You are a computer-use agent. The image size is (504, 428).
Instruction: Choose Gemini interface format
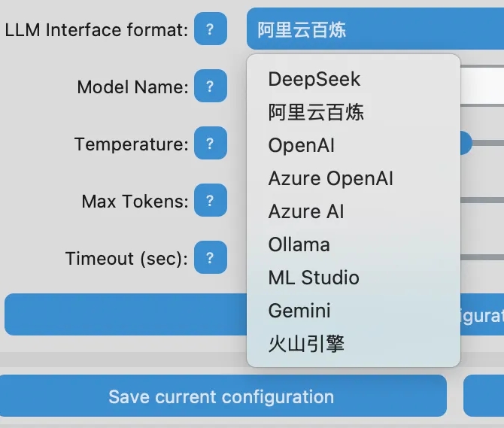pyautogui.click(x=354, y=311)
